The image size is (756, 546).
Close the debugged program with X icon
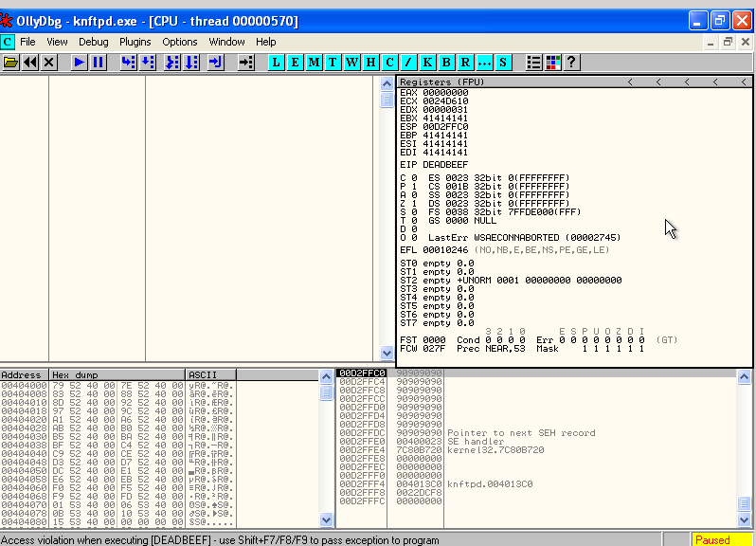pos(48,63)
